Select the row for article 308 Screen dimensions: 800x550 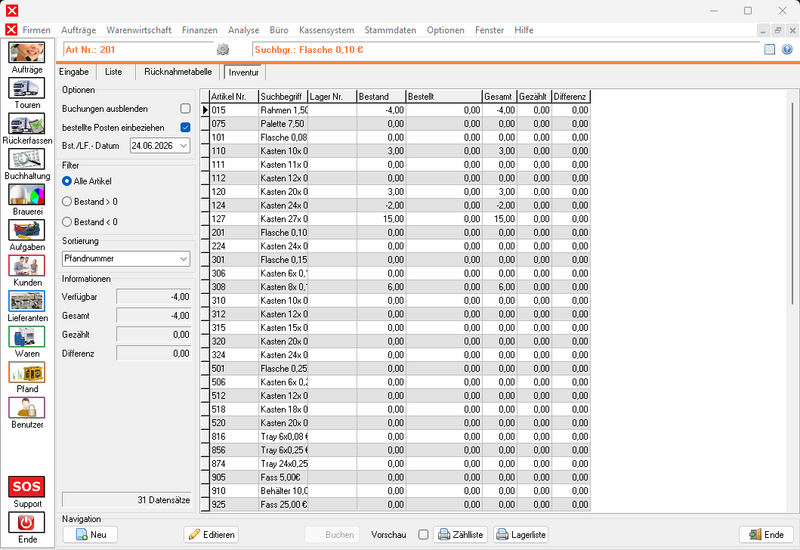click(395, 287)
